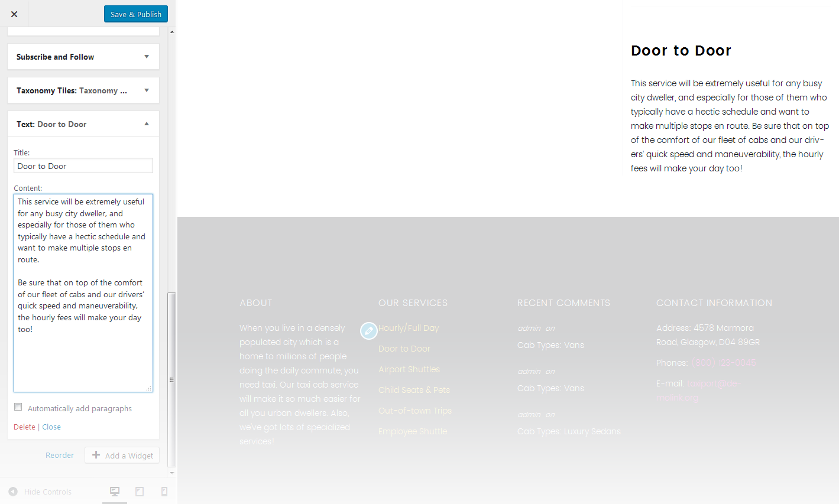Click Reorder to rearrange widgets
This screenshot has width=839, height=504.
[x=59, y=455]
